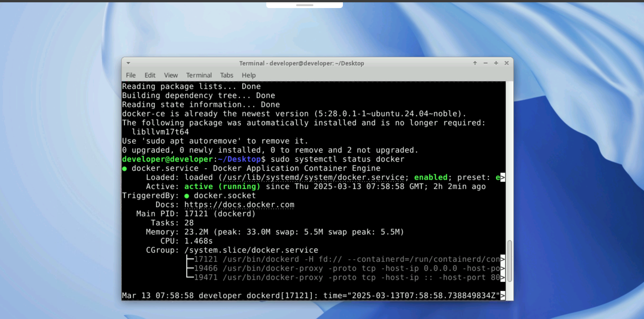Image resolution: width=644 pixels, height=319 pixels.
Task: Click the terminal vertical scrollbar thumb
Action: coord(510,261)
